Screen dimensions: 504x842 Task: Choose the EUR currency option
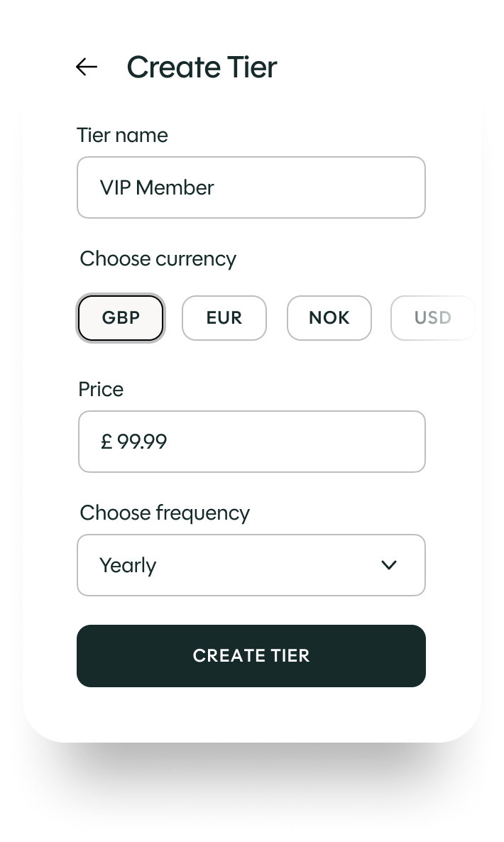(224, 317)
